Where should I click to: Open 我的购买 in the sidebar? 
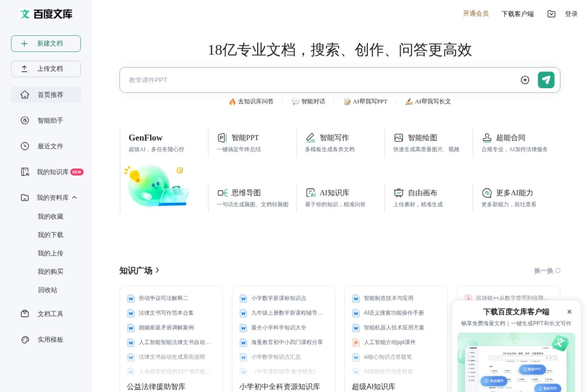click(50, 271)
